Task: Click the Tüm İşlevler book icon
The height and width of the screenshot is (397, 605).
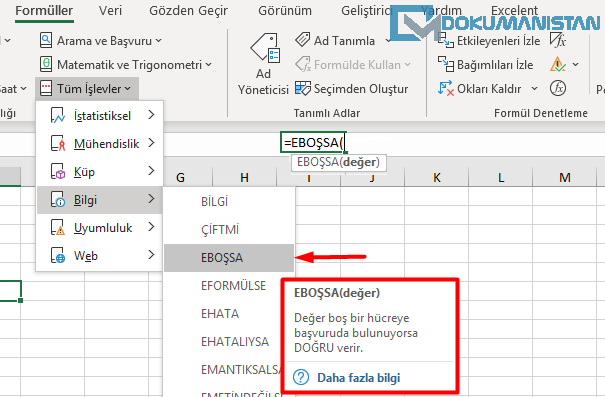Action: click(46, 88)
